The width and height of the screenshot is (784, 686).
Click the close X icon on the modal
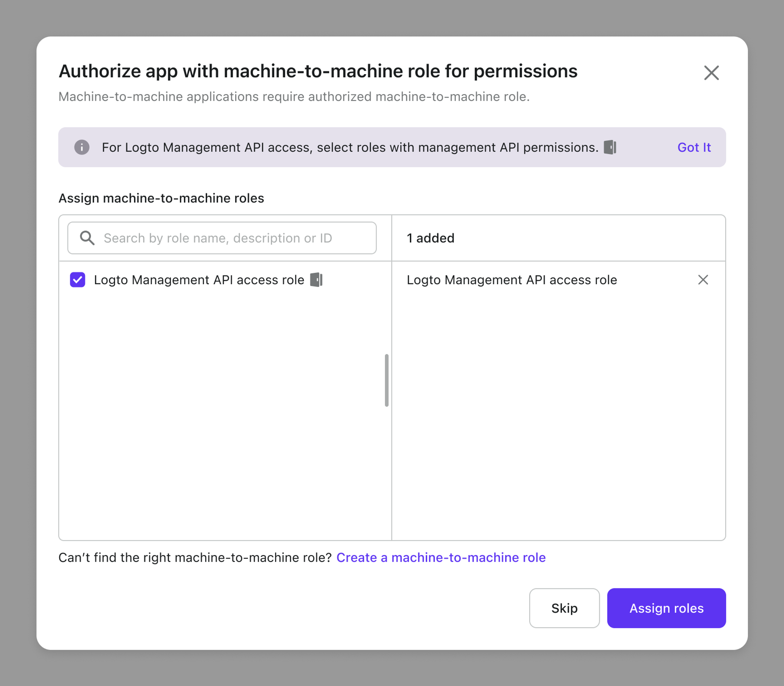tap(710, 73)
